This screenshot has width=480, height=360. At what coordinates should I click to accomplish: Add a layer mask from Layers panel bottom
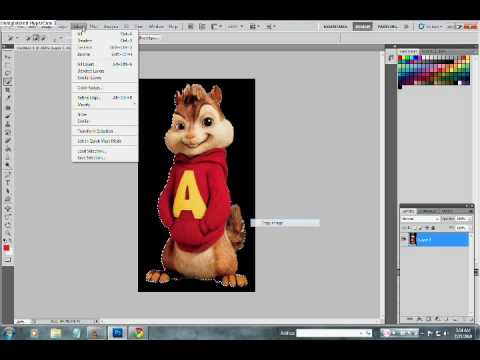(x=429, y=319)
